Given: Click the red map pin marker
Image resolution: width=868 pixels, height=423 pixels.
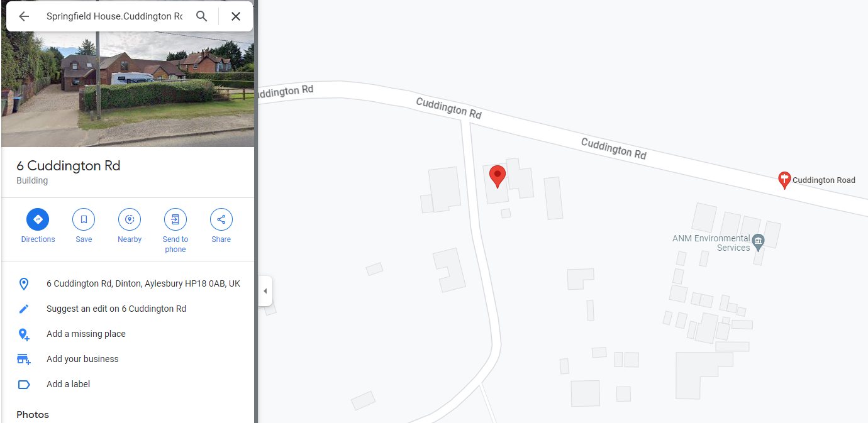Looking at the screenshot, I should pyautogui.click(x=498, y=177).
